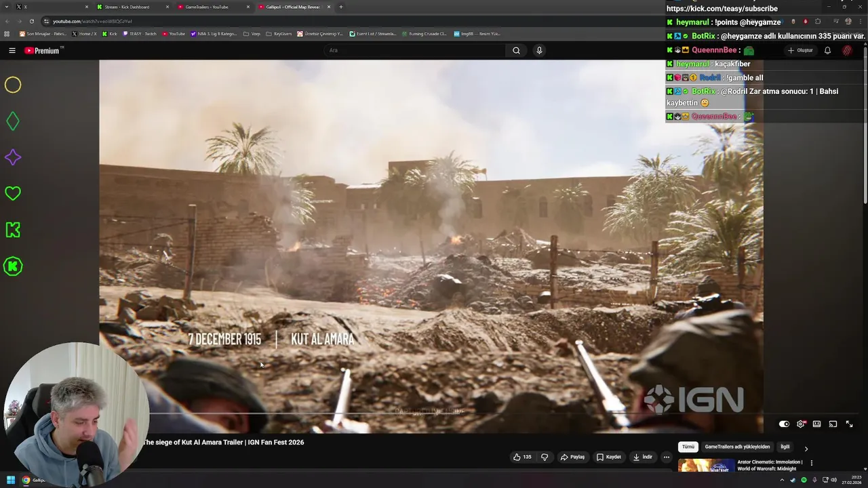The image size is (868, 488).
Task: Toggle autoplay switch in player
Action: pos(784,424)
